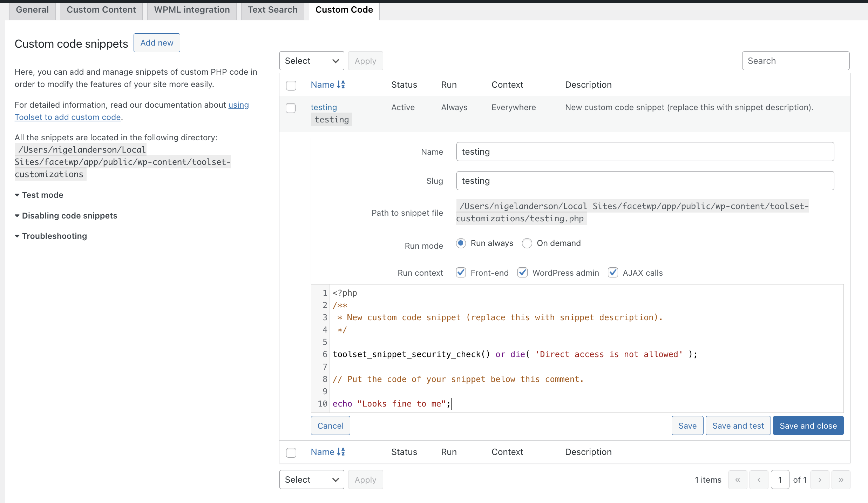
Task: Click the security check code on line 6
Action: click(515, 354)
